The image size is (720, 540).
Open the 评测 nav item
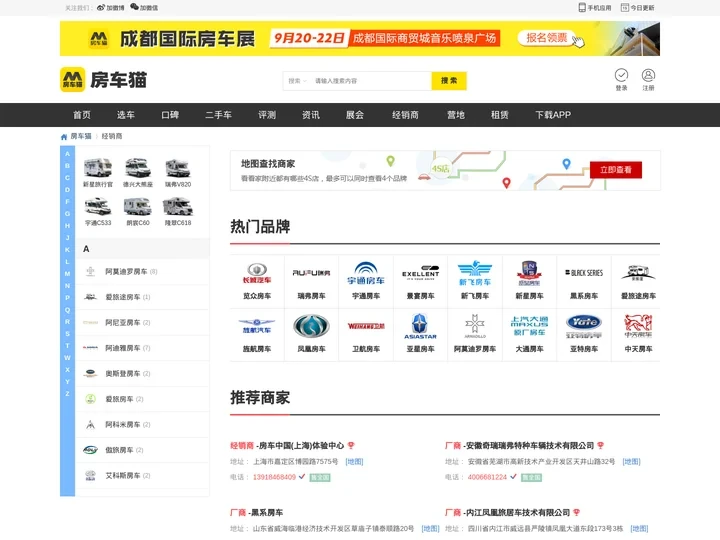(267, 115)
